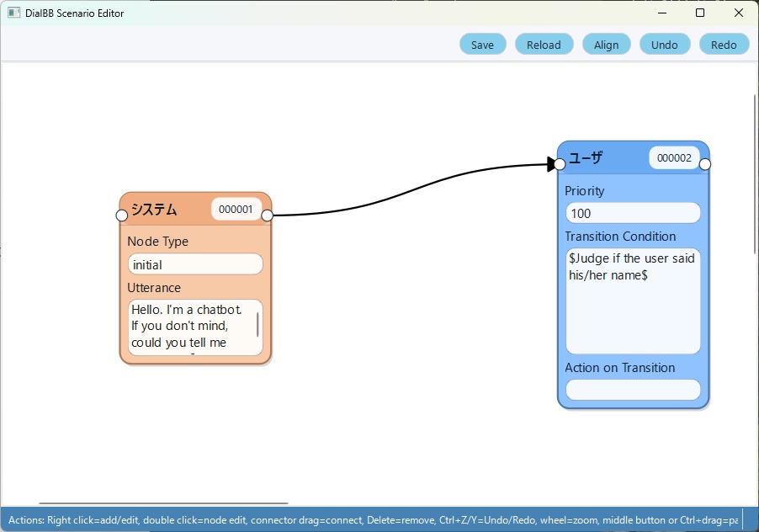This screenshot has width=759, height=532.
Task: Click the canvas horizontal scrollbar
Action: (x=163, y=503)
